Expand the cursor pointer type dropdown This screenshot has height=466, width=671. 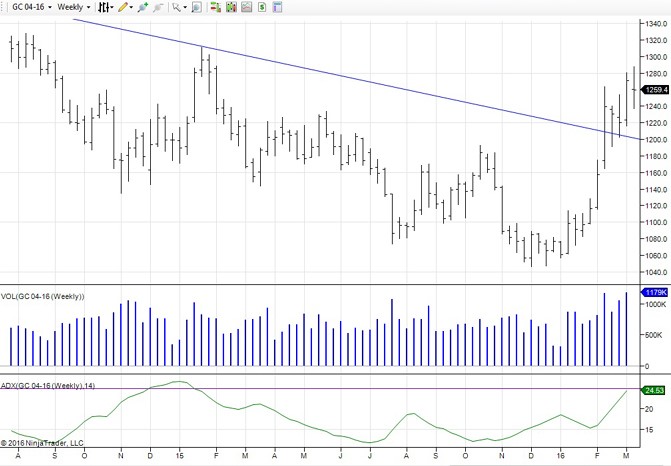click(178, 7)
